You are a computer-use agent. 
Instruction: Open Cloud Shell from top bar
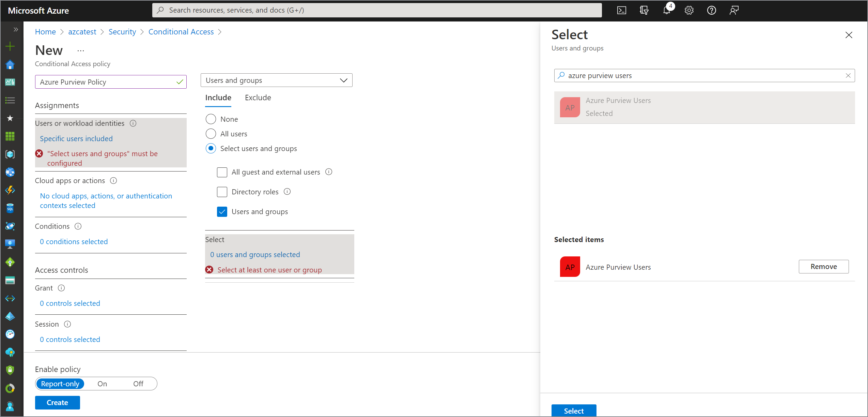(x=621, y=10)
